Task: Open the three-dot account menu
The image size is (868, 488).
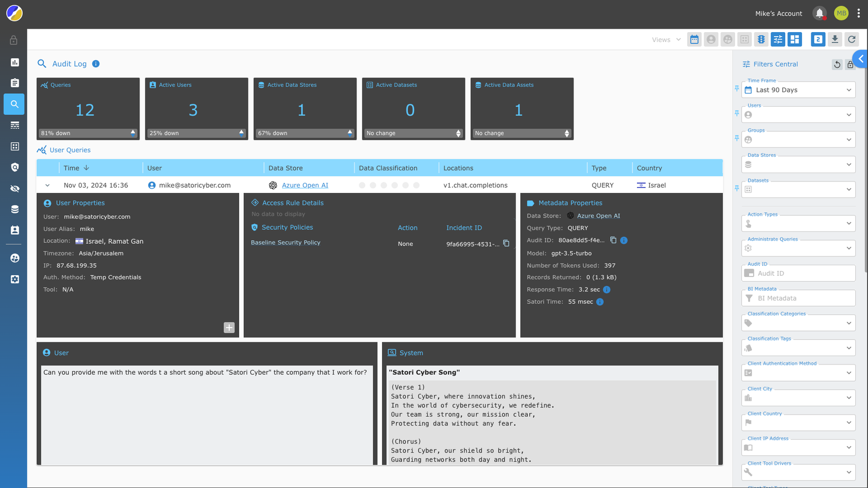Action: (859, 13)
